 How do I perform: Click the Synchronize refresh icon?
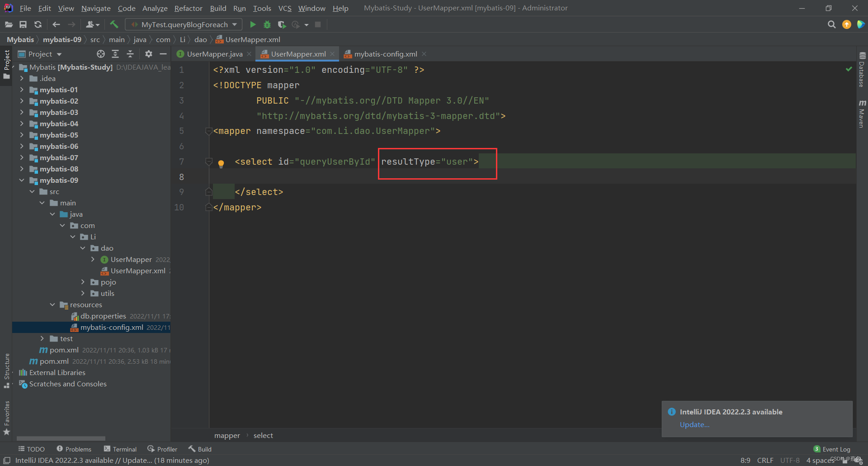pos(38,24)
